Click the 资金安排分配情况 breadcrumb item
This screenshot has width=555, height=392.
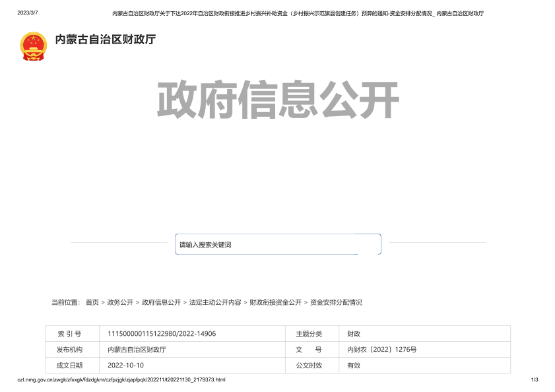336,302
